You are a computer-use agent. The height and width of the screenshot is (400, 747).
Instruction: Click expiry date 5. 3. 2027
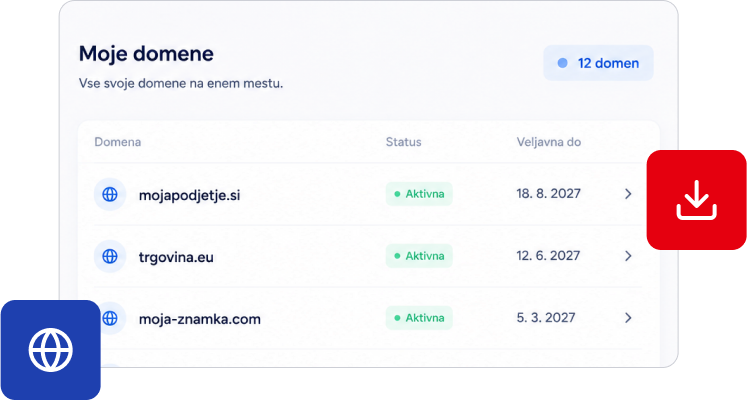click(546, 317)
